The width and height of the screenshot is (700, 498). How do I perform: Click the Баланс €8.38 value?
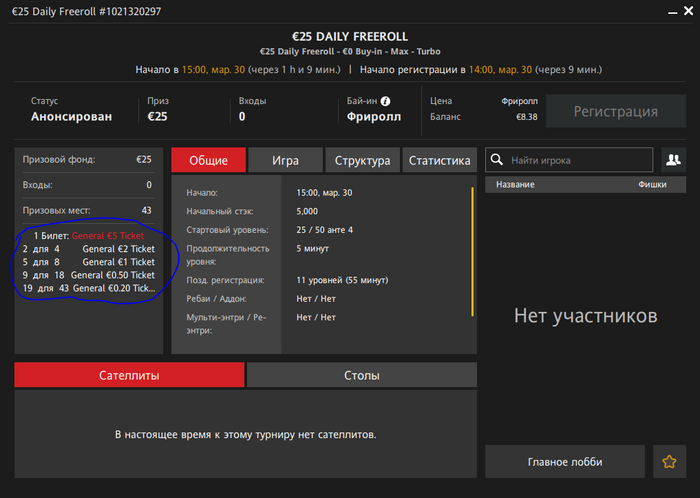pos(527,117)
